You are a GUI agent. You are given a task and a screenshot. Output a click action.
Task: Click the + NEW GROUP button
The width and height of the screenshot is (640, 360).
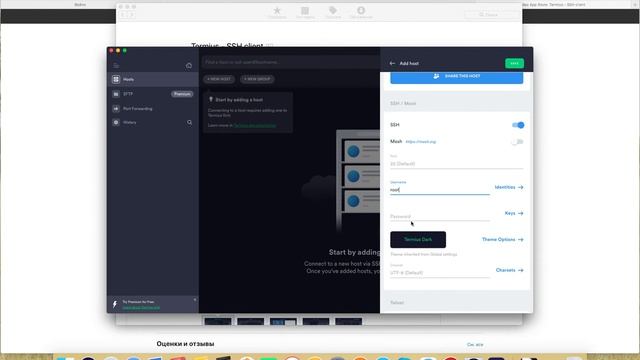[x=257, y=79]
